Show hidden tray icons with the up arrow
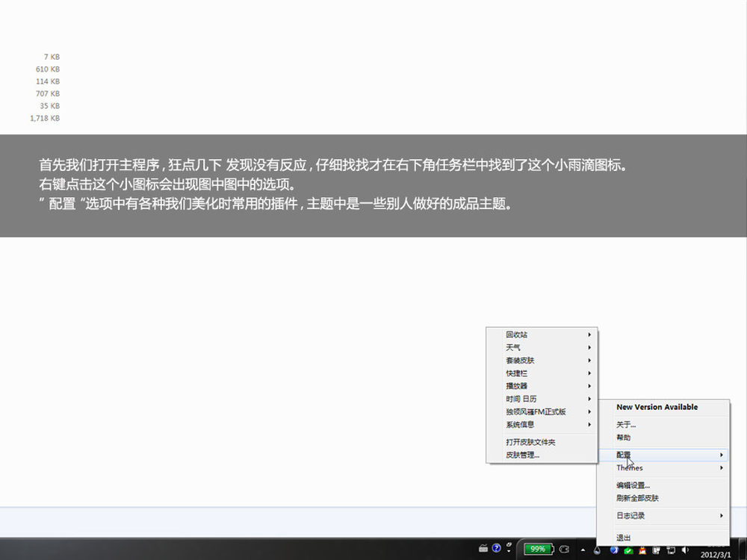Image resolution: width=747 pixels, height=560 pixels. coord(584,550)
